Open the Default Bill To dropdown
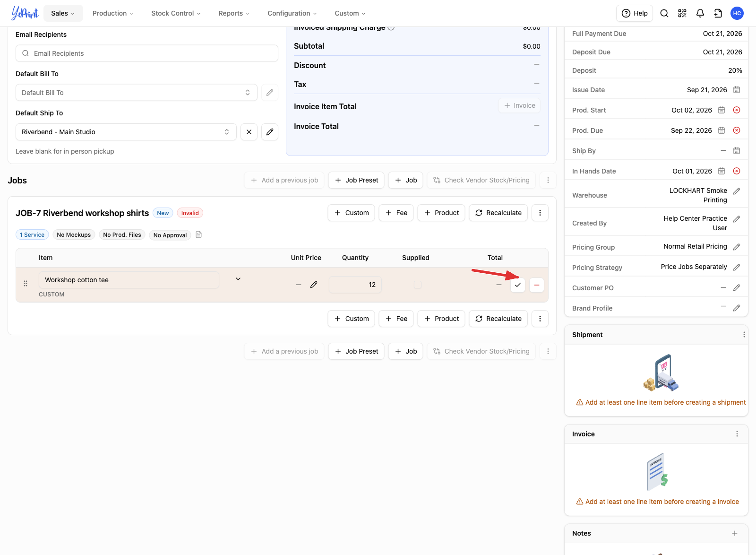This screenshot has width=756, height=555. (x=137, y=93)
